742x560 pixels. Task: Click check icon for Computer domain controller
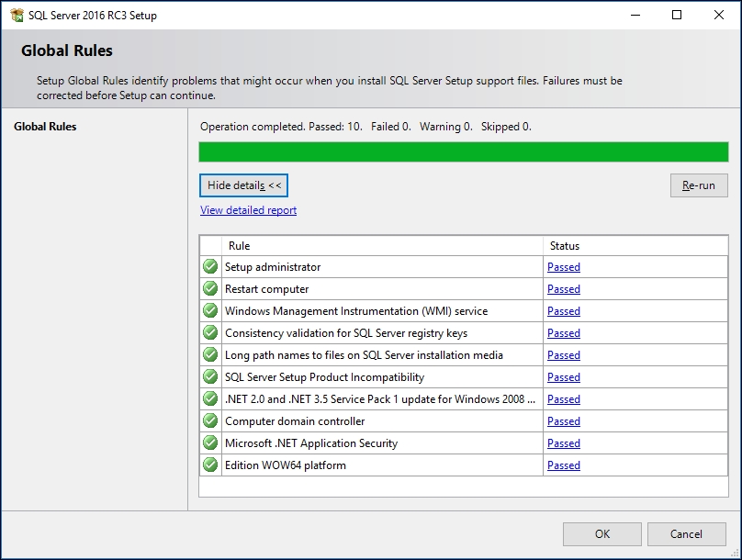210,421
